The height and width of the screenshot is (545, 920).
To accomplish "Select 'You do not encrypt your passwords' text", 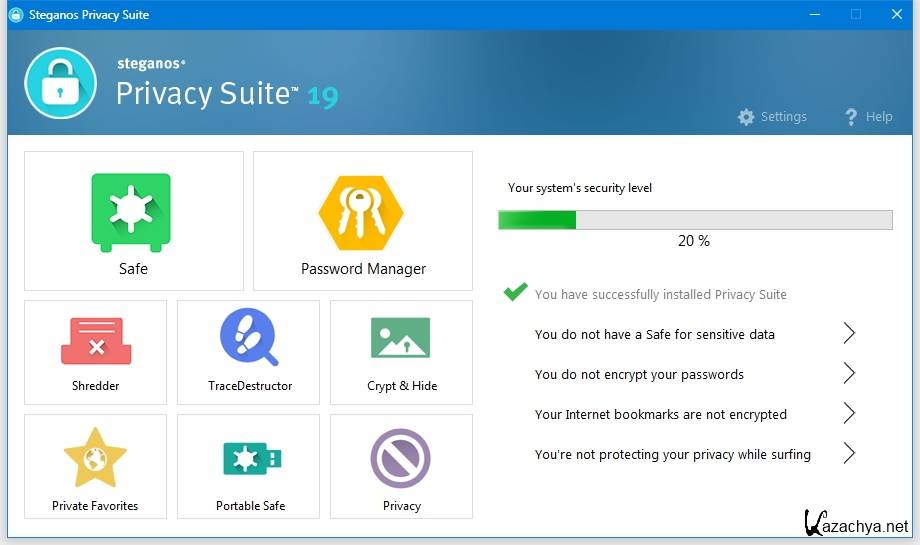I will coord(639,375).
